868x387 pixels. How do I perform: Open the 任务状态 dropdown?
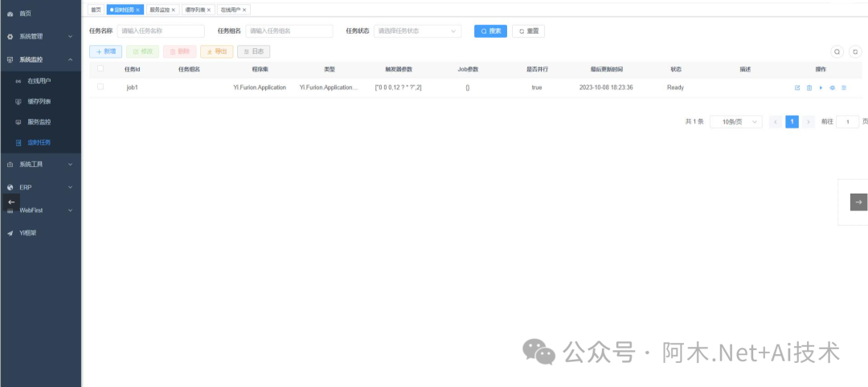pos(417,31)
